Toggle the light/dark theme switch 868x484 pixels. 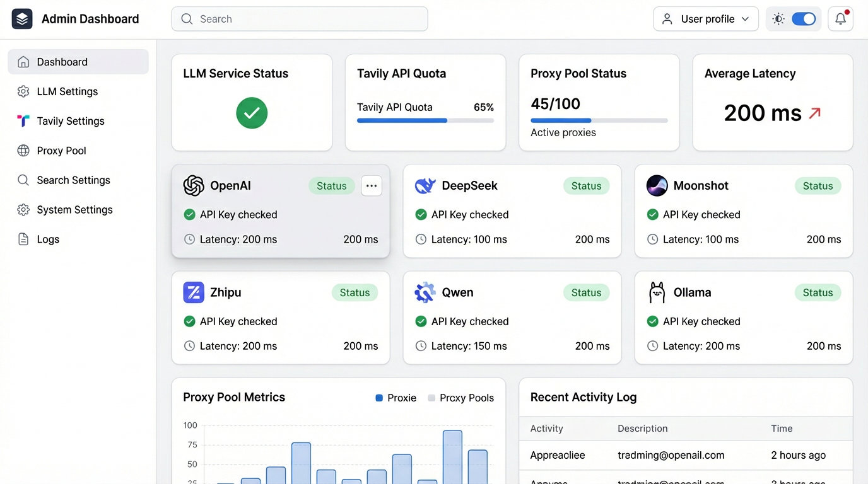click(804, 19)
